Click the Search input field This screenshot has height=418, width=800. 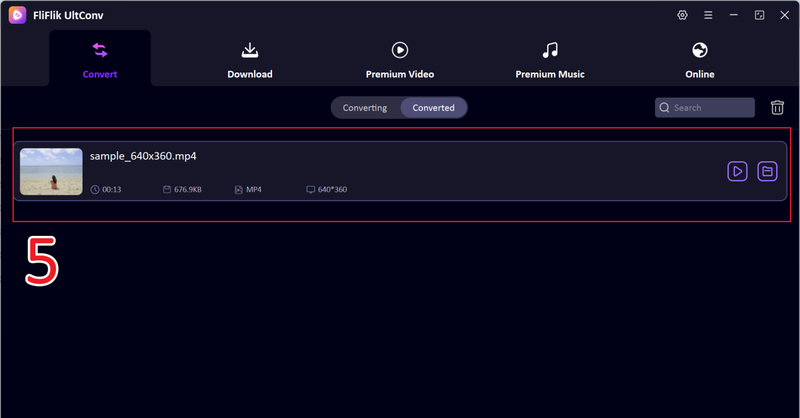pos(705,108)
